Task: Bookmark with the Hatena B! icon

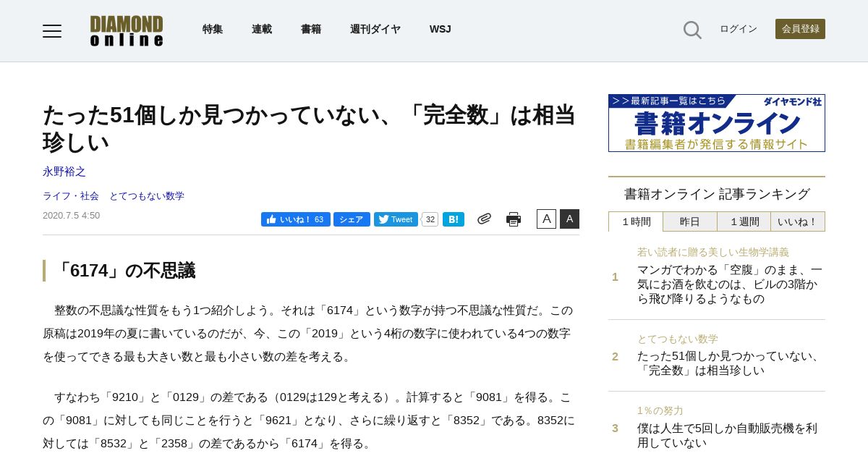Action: (454, 219)
